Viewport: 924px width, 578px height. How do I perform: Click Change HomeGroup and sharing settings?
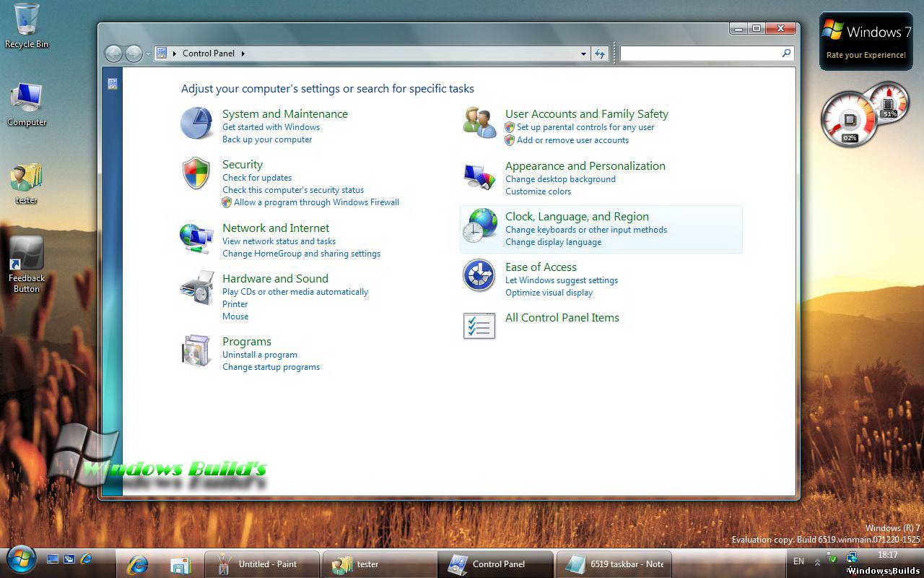point(301,254)
